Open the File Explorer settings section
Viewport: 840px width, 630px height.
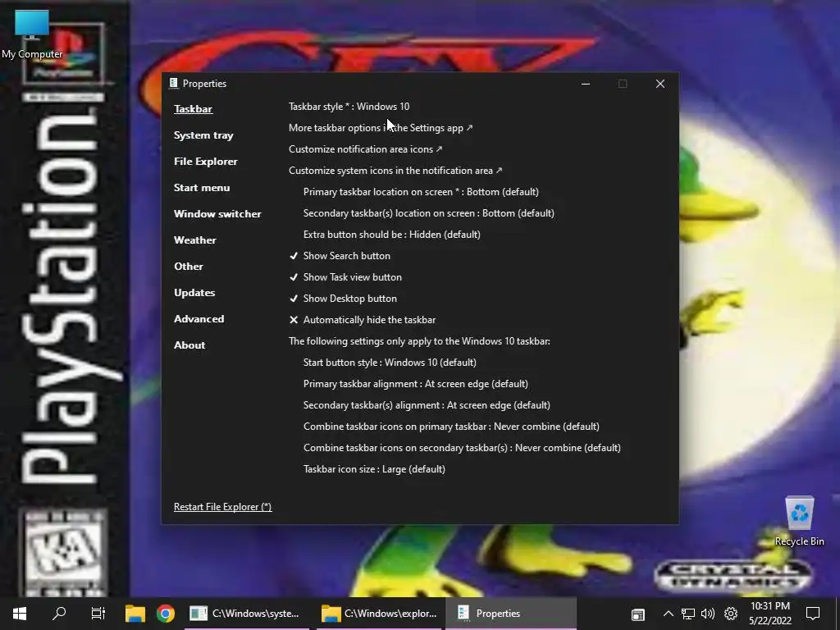[205, 162]
